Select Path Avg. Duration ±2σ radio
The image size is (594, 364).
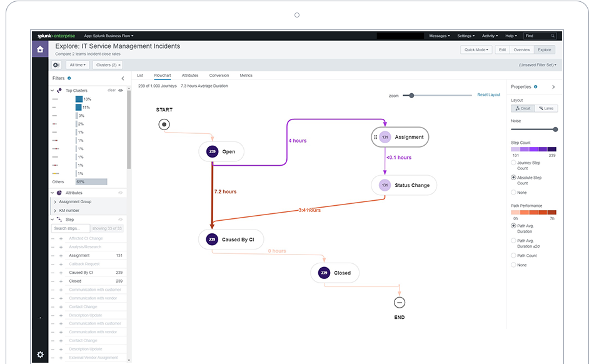(513, 241)
